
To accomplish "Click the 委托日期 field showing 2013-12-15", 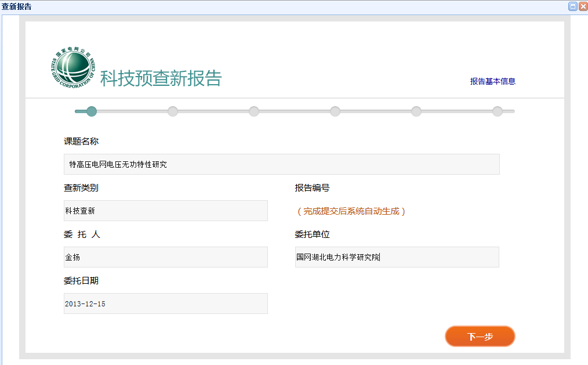I will point(165,303).
